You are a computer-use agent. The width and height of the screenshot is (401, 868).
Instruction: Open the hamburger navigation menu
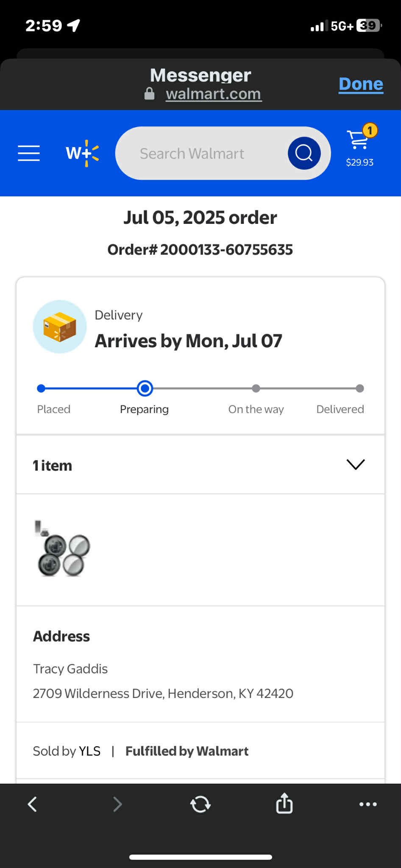point(29,153)
